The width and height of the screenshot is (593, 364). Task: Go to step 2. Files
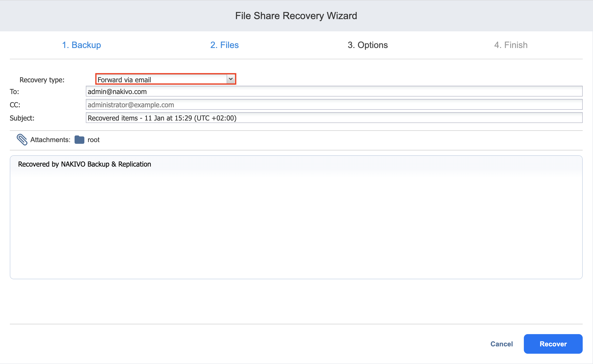coord(224,45)
